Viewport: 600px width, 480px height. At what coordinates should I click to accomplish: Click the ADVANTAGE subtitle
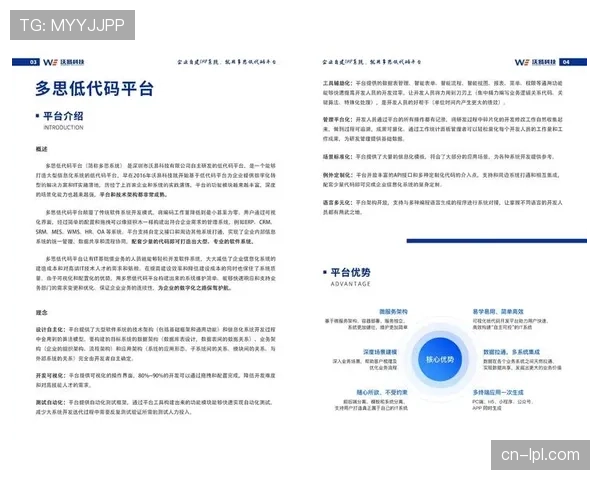(x=351, y=284)
